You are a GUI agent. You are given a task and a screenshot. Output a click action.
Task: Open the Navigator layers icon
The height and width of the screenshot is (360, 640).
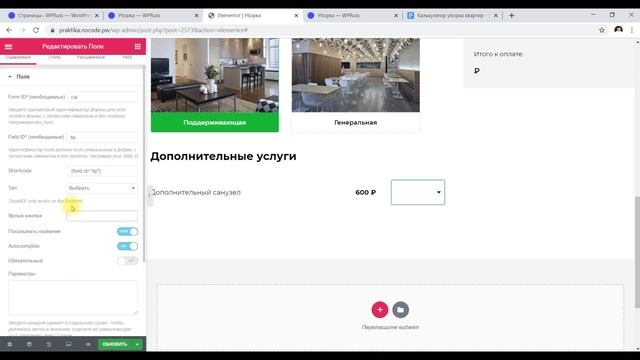click(x=29, y=344)
